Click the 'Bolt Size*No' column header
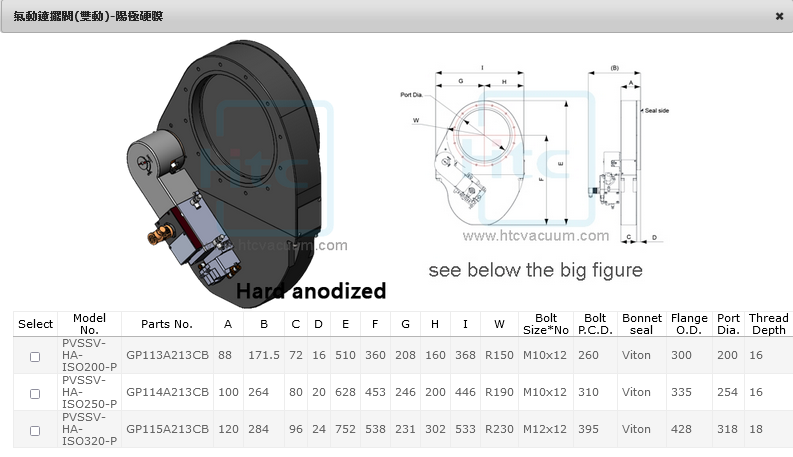The width and height of the screenshot is (793, 457). point(546,324)
